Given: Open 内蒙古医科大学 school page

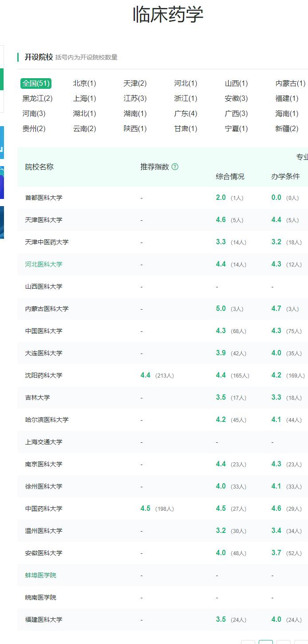Looking at the screenshot, I should (x=47, y=309).
